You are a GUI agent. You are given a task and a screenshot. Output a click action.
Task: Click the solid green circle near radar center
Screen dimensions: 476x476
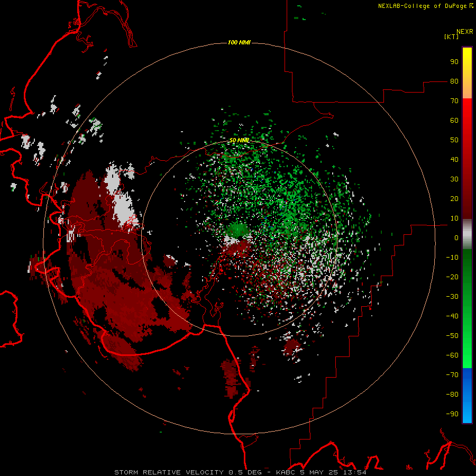pos(237,230)
